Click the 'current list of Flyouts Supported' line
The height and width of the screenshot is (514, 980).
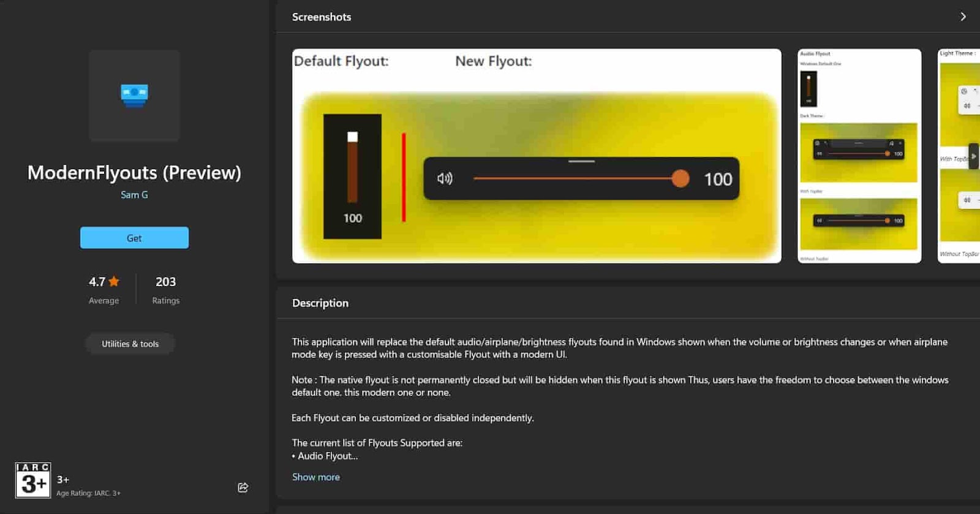click(377, 443)
